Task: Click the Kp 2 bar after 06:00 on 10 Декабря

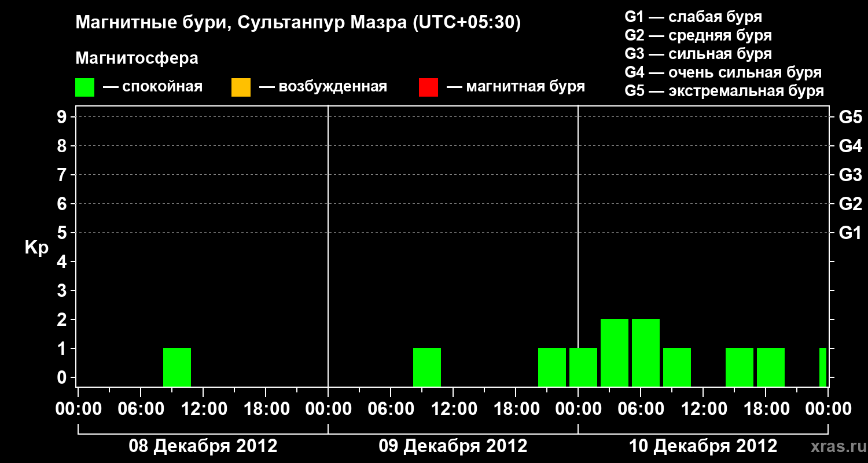Action: pyautogui.click(x=646, y=352)
